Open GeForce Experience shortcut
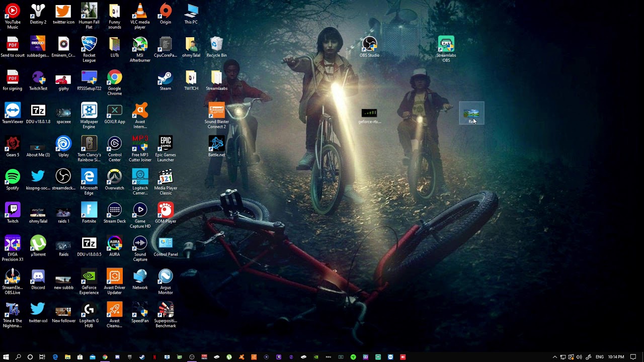The image size is (644, 362). [89, 282]
